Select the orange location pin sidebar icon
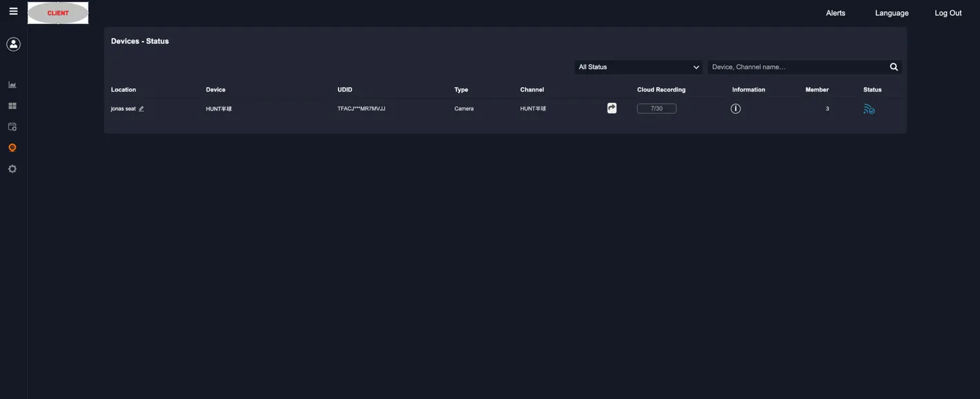This screenshot has width=980, height=399. (x=12, y=147)
